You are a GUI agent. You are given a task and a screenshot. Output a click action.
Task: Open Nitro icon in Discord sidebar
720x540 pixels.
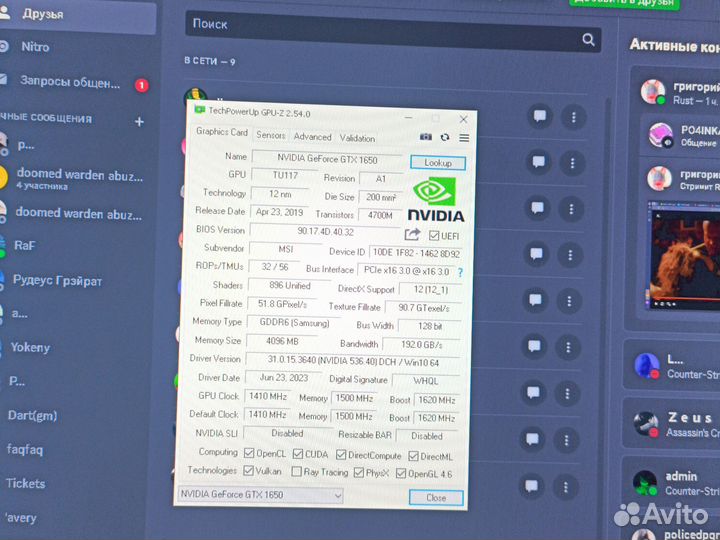click(4, 46)
